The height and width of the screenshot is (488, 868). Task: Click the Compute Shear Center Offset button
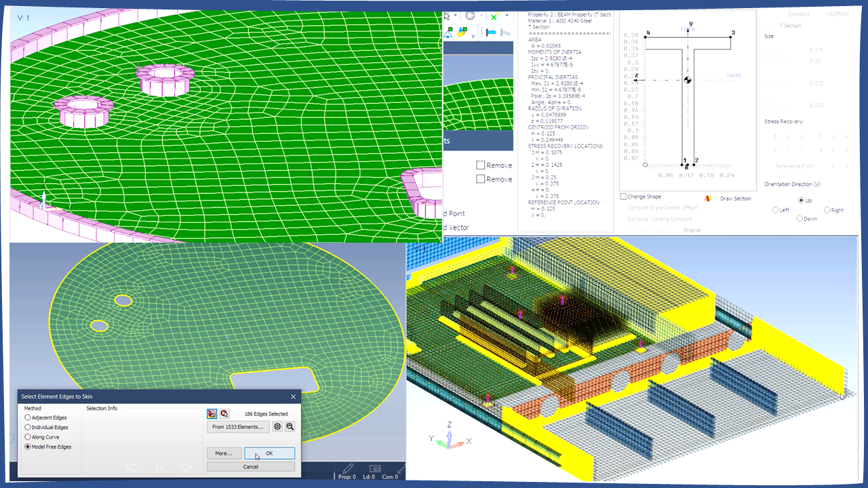point(660,208)
